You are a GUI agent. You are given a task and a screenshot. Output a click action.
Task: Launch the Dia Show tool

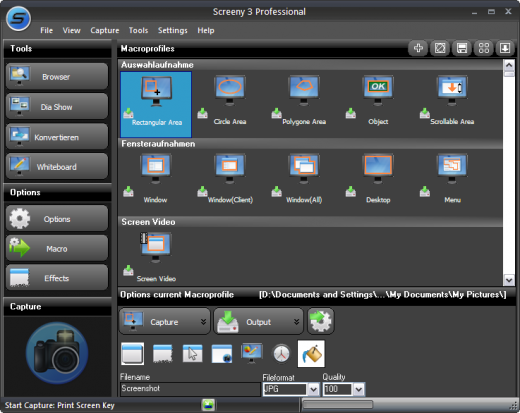click(x=57, y=107)
